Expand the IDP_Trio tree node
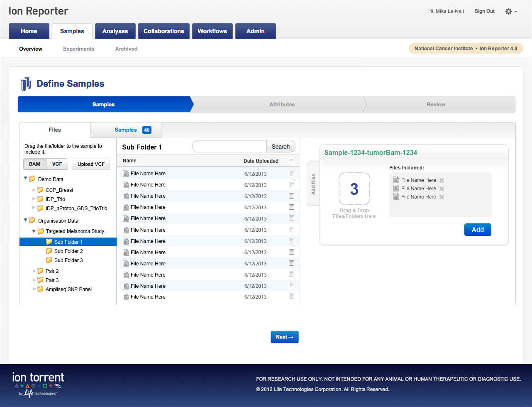Screen dimensions: 532x407 [x=34, y=199]
